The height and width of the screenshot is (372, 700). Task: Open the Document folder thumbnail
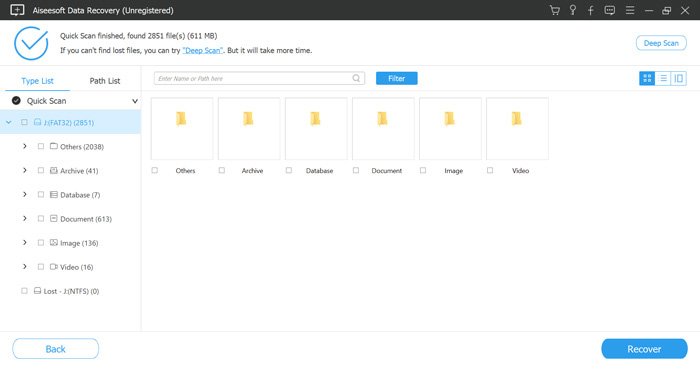(383, 129)
